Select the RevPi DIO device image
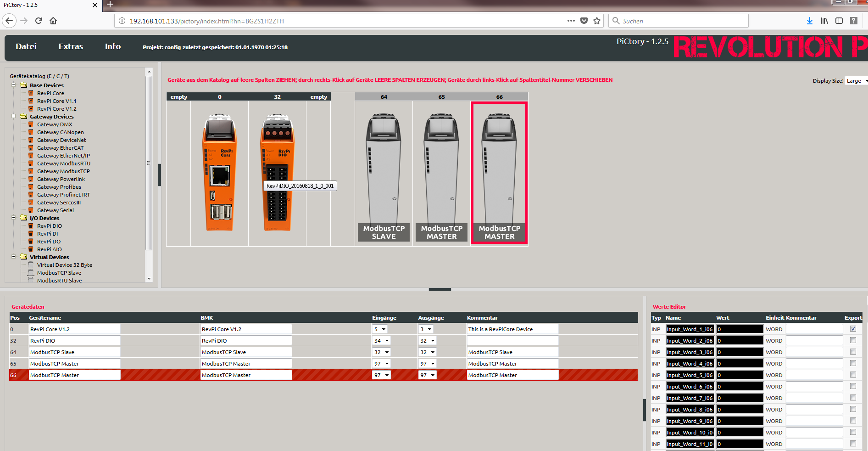This screenshot has width=868, height=451. pos(278,173)
